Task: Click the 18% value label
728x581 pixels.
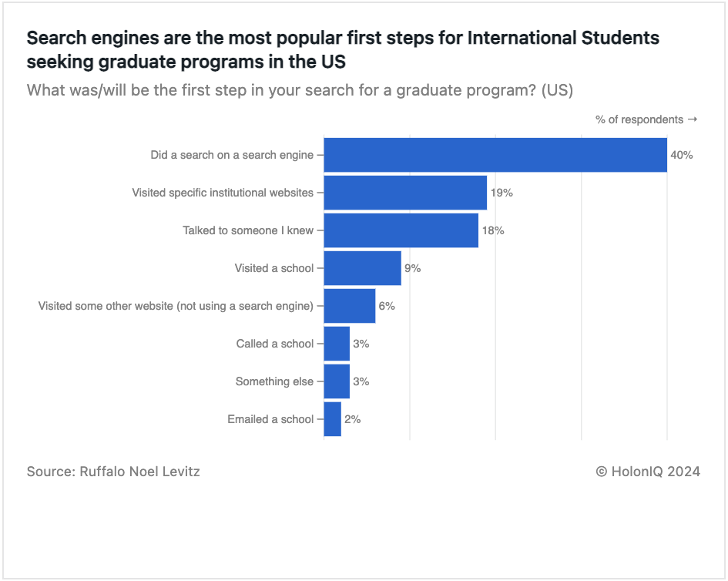Action: point(493,230)
